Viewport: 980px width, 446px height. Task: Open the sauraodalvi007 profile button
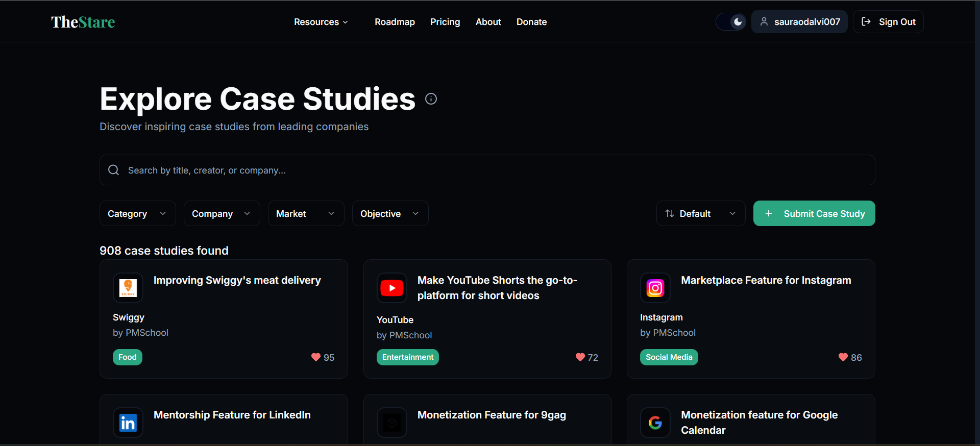799,22
